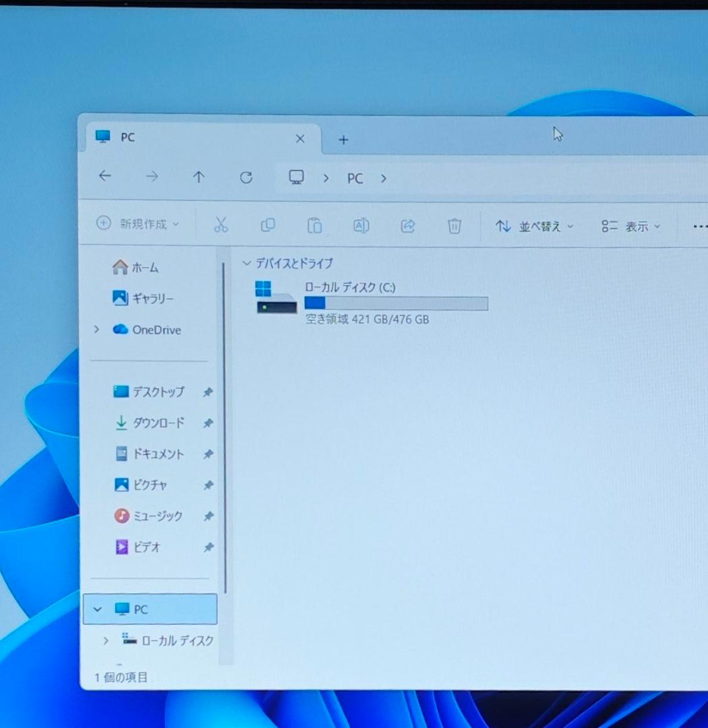
Task: Refresh the current folder view
Action: click(246, 177)
